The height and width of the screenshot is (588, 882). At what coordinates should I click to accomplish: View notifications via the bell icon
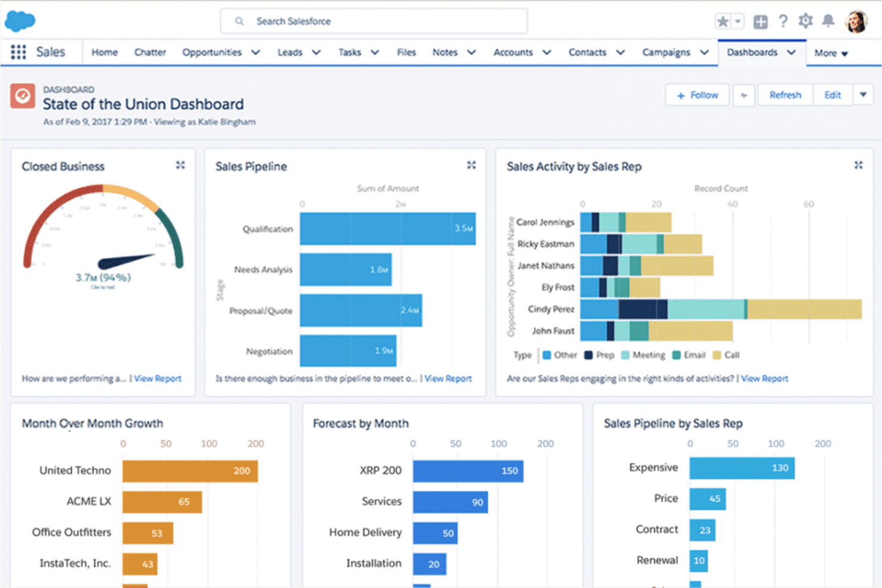828,21
